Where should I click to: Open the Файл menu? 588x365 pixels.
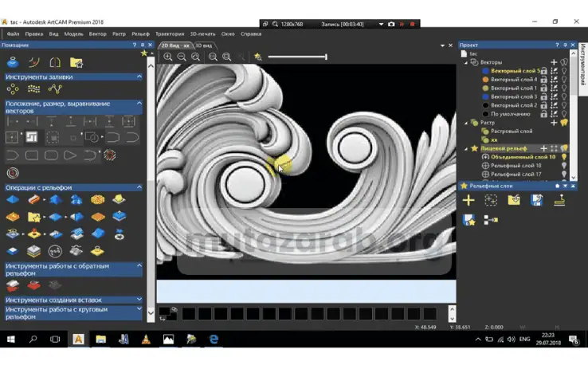click(13, 33)
